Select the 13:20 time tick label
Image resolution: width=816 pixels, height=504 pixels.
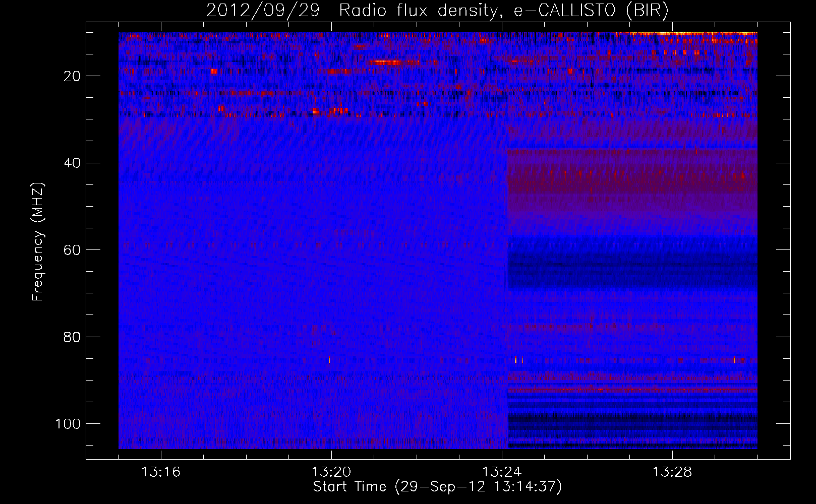(x=331, y=472)
